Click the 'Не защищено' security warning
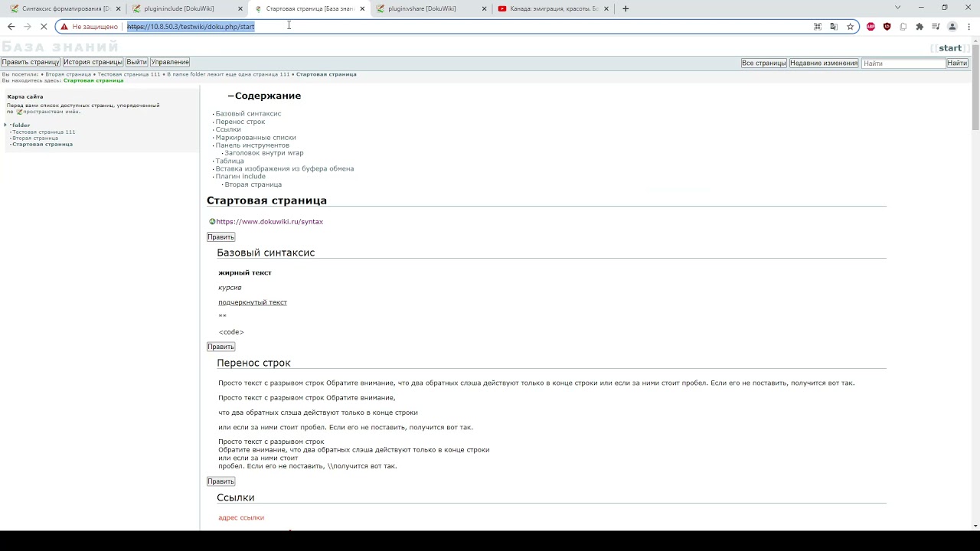 click(x=90, y=27)
